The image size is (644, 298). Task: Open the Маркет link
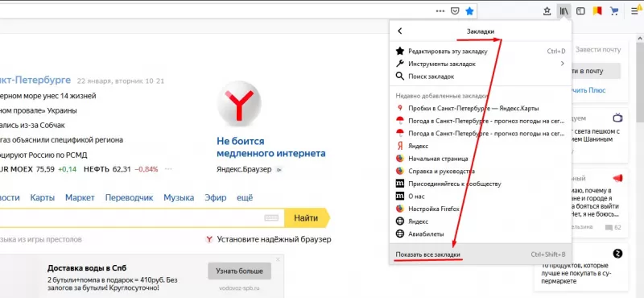tap(80, 197)
